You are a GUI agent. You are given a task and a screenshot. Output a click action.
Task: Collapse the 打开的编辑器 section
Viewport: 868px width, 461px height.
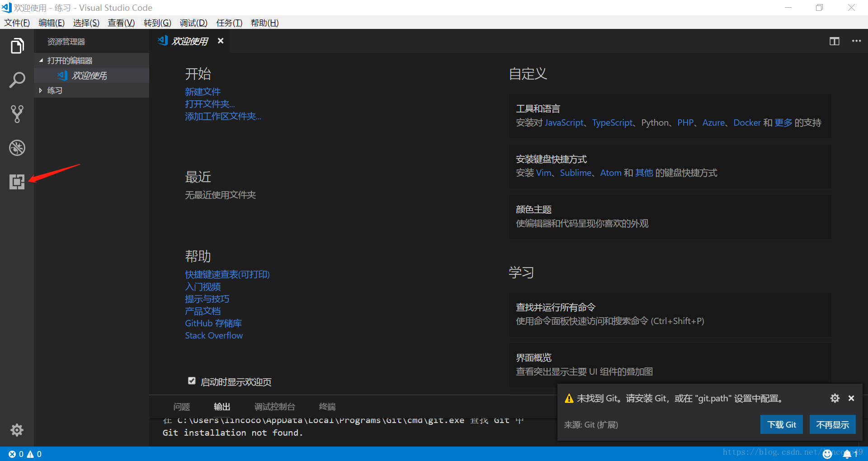coord(91,61)
